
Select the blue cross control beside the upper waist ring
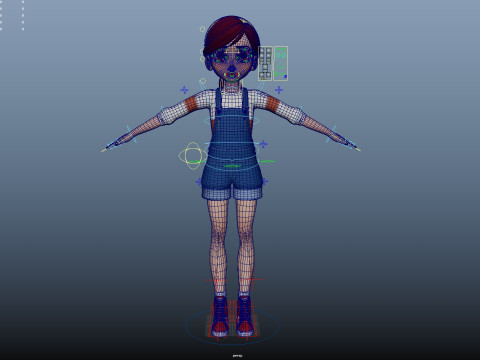[263, 144]
